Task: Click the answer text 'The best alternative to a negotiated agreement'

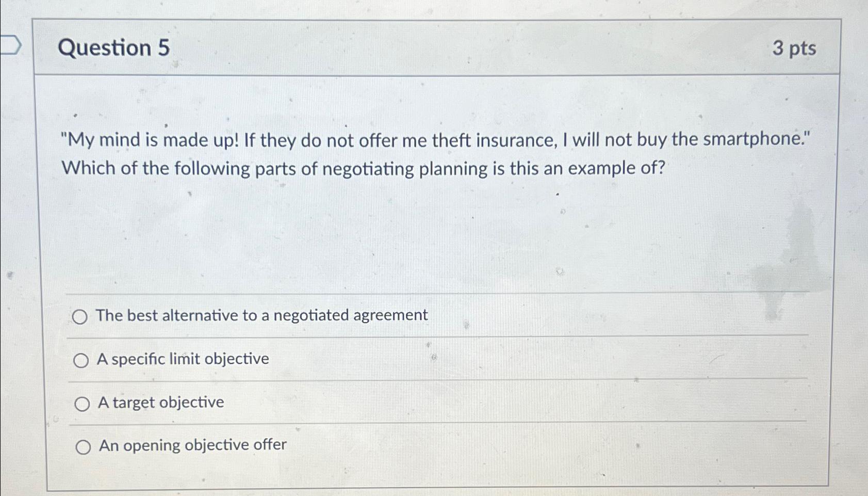Action: (x=262, y=315)
